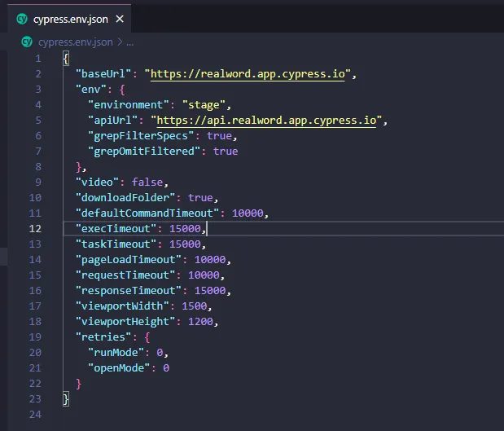Open the https://api.realword.app.cypress.io link

coord(266,121)
